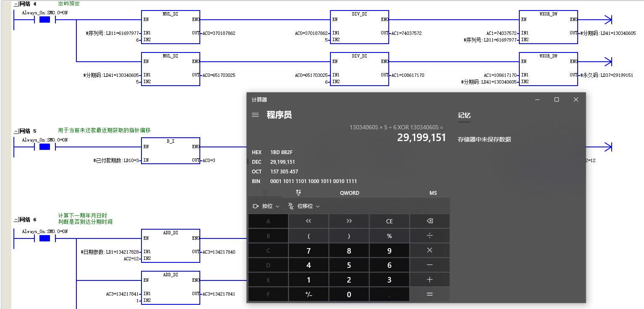Click the 网络 6 title label
The image size is (644, 309).
point(28,220)
